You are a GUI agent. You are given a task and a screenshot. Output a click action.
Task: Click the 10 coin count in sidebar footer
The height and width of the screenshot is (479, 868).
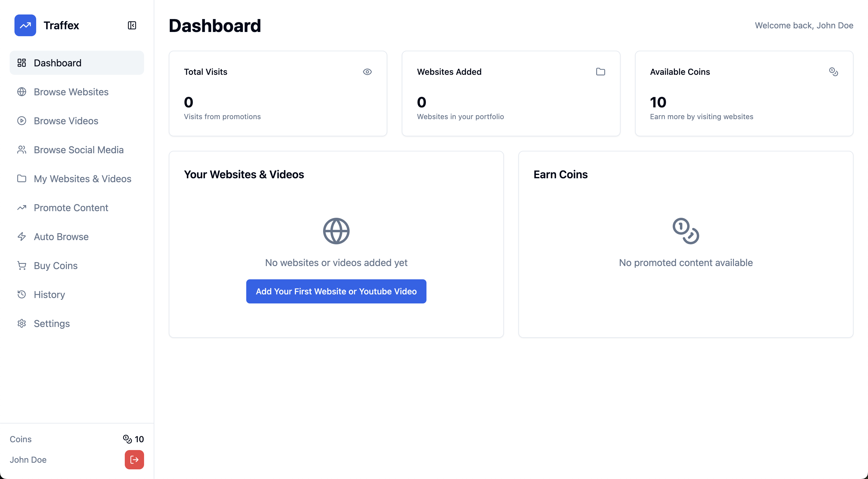coord(139,439)
